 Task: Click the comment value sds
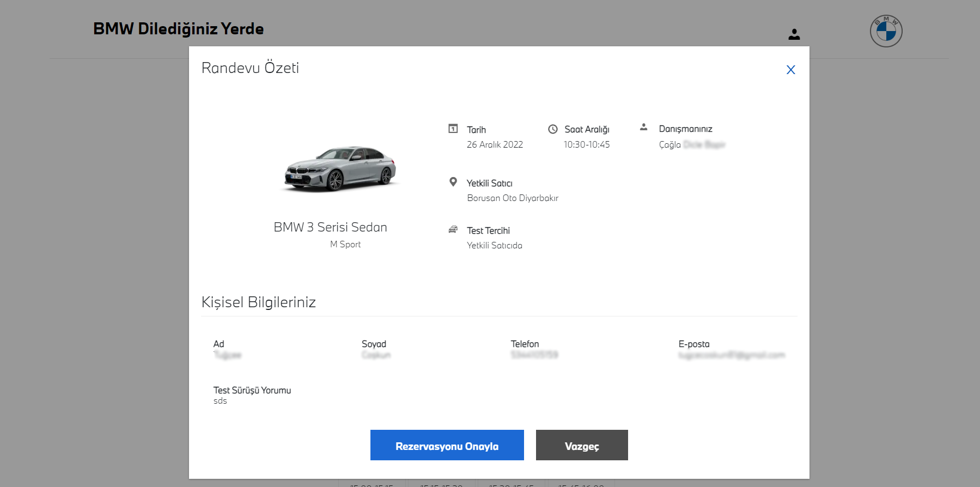click(220, 401)
